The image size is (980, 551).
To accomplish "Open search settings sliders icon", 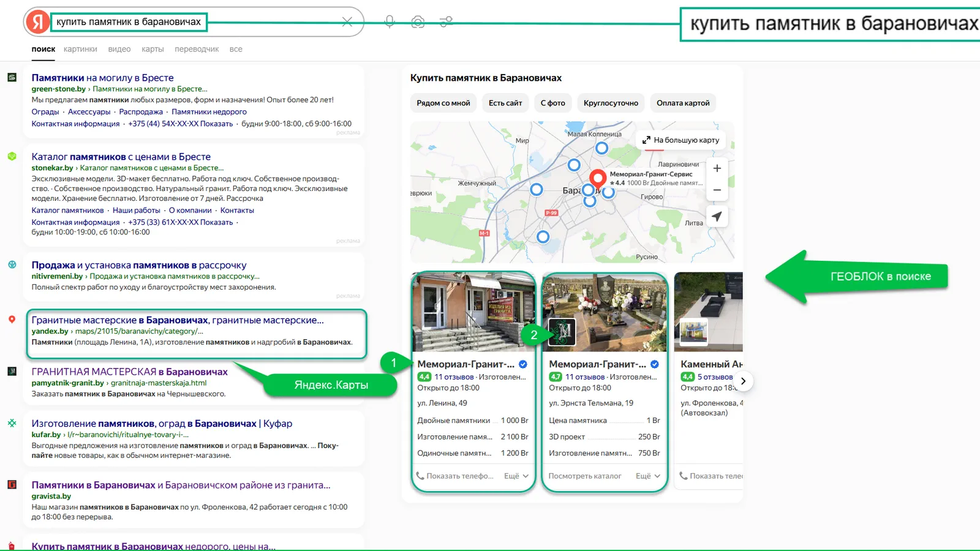I will 446,22.
